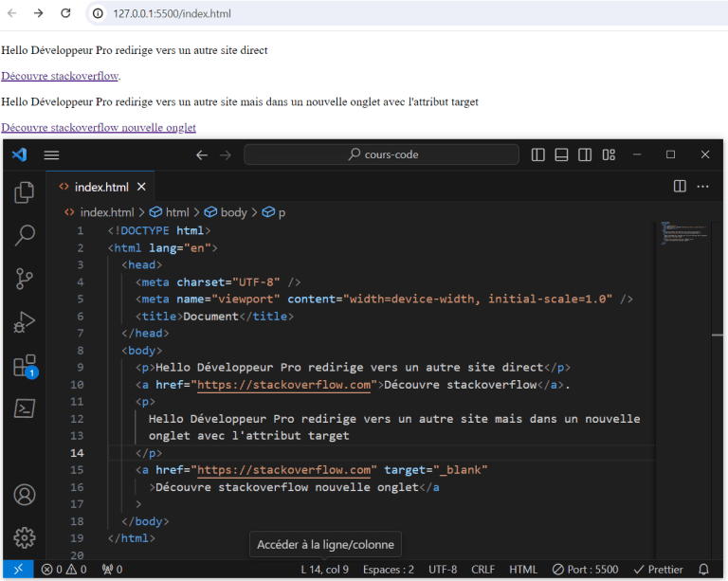Change end of line sequence CRLF

[x=482, y=570]
